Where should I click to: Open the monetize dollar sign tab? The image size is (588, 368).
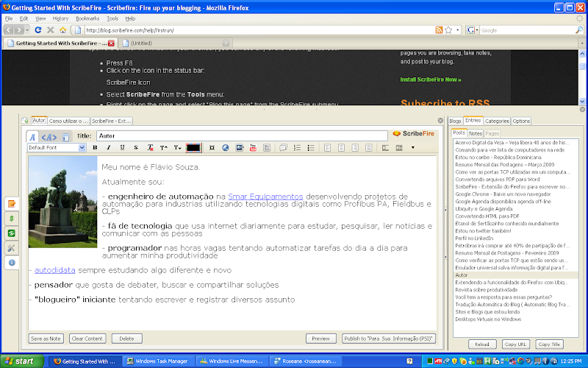pyautogui.click(x=12, y=219)
